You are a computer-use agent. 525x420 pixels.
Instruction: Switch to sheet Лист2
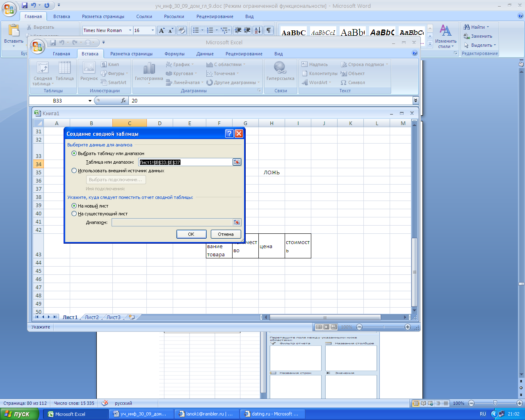pos(92,317)
